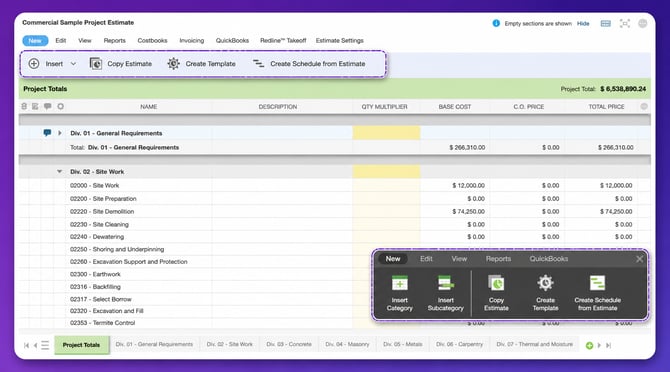Expand Div. 01 - General Requirements
Image resolution: width=670 pixels, height=372 pixels.
[60, 133]
